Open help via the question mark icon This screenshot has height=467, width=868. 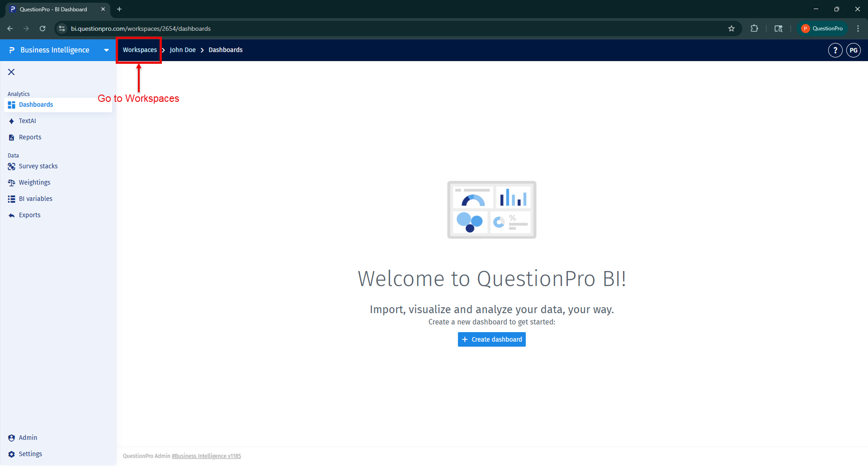[835, 50]
